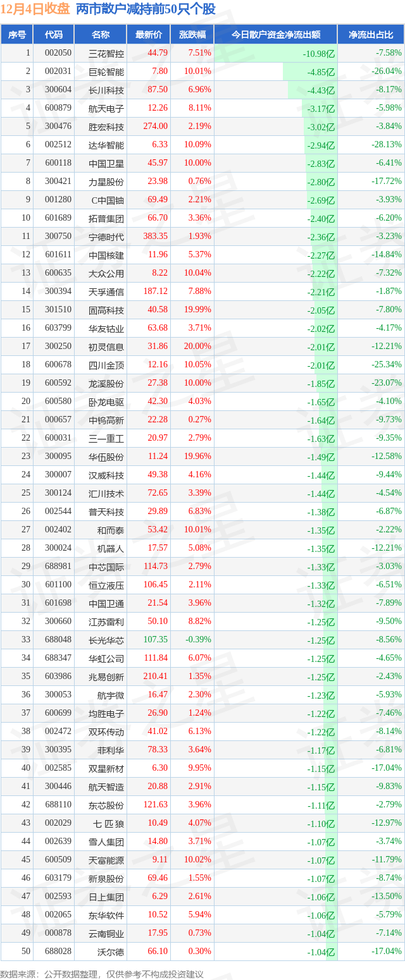
Task: Select stock name 三花智控
Action: [x=106, y=53]
